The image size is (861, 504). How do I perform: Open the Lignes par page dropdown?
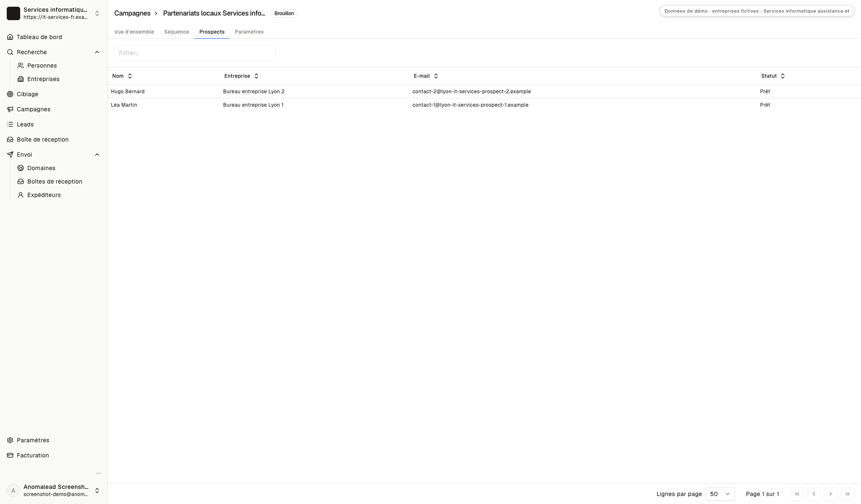720,494
